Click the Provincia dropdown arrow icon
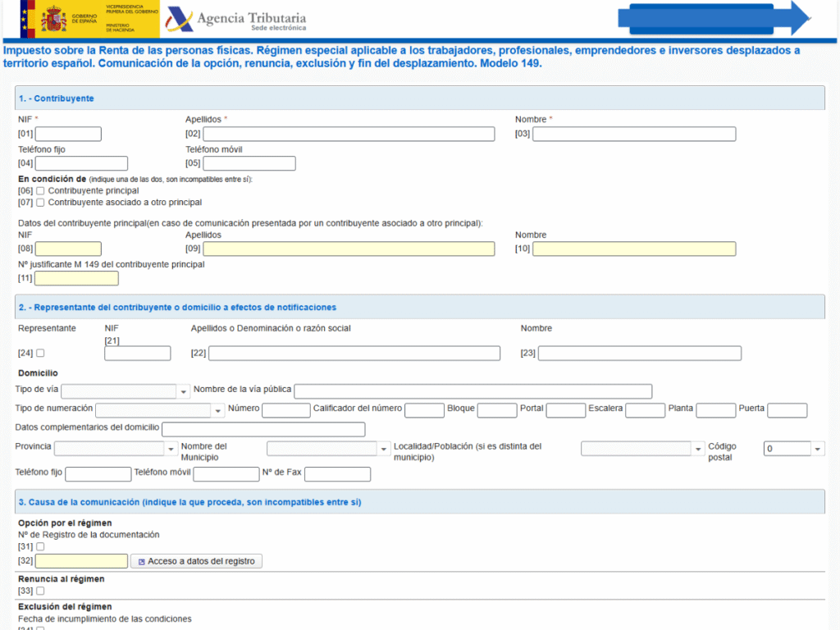The image size is (840, 630). click(x=170, y=448)
